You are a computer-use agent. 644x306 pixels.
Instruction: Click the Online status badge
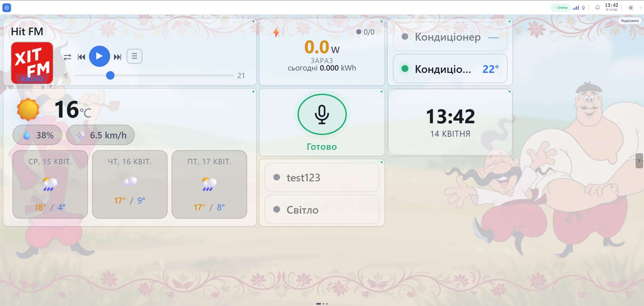click(561, 8)
